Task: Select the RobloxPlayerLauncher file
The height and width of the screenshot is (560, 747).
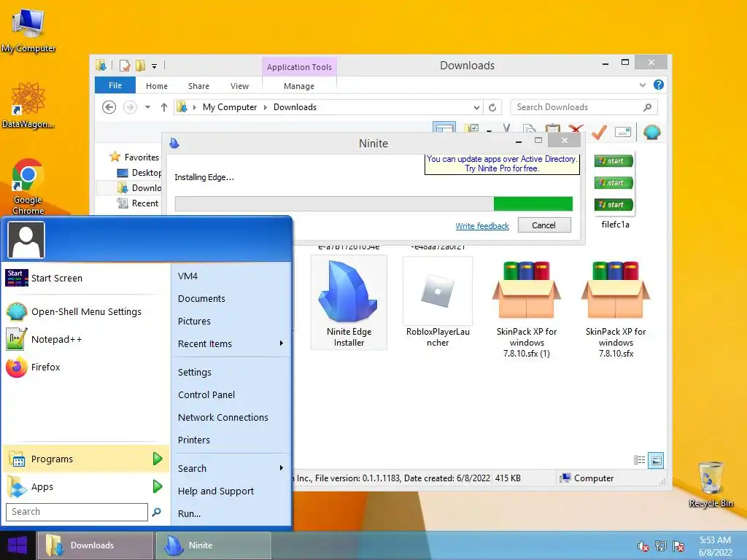Action: (x=438, y=303)
